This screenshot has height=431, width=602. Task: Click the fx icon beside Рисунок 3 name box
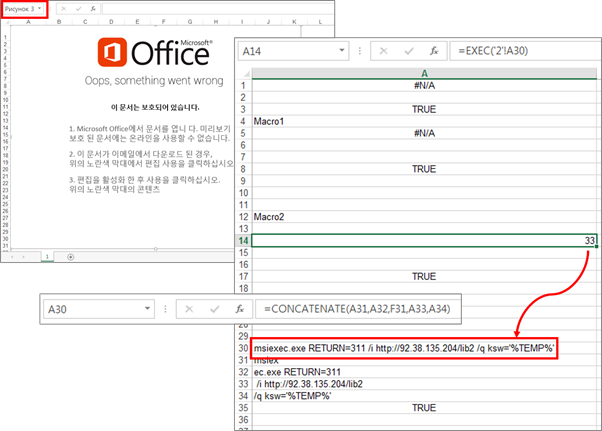tap(93, 7)
